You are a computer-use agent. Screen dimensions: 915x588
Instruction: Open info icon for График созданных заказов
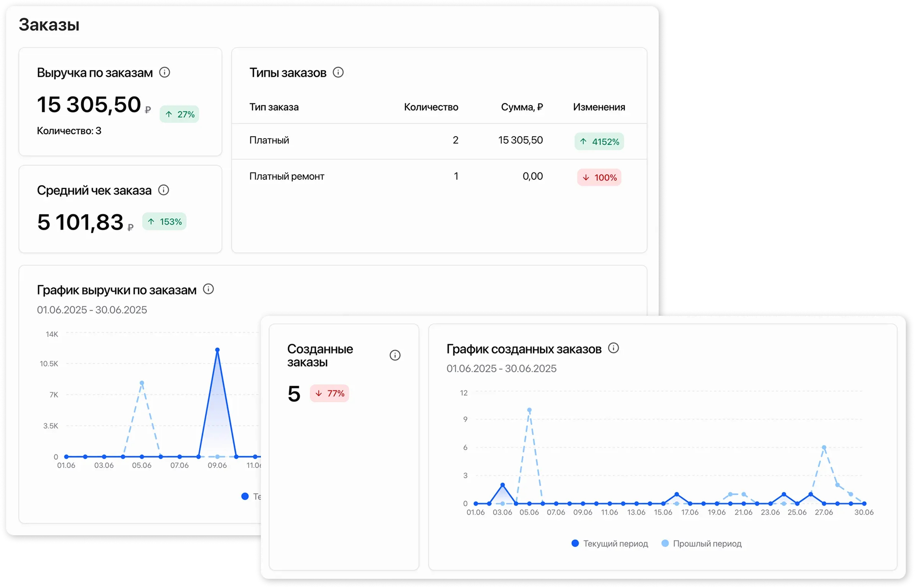[613, 348]
